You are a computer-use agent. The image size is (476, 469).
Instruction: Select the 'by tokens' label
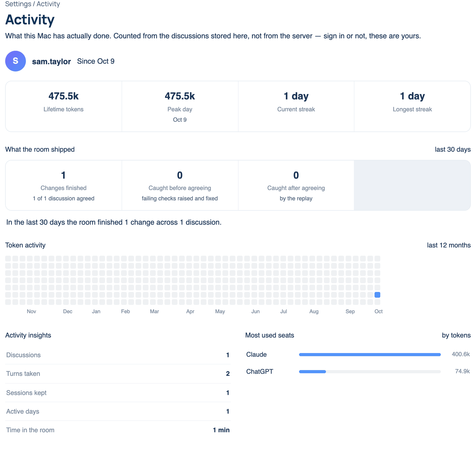[456, 335]
